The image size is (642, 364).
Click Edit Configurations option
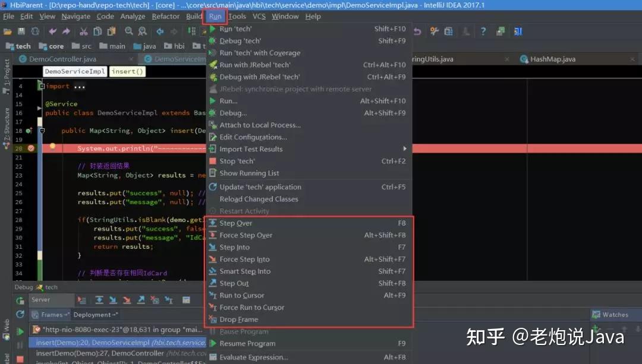(x=251, y=137)
